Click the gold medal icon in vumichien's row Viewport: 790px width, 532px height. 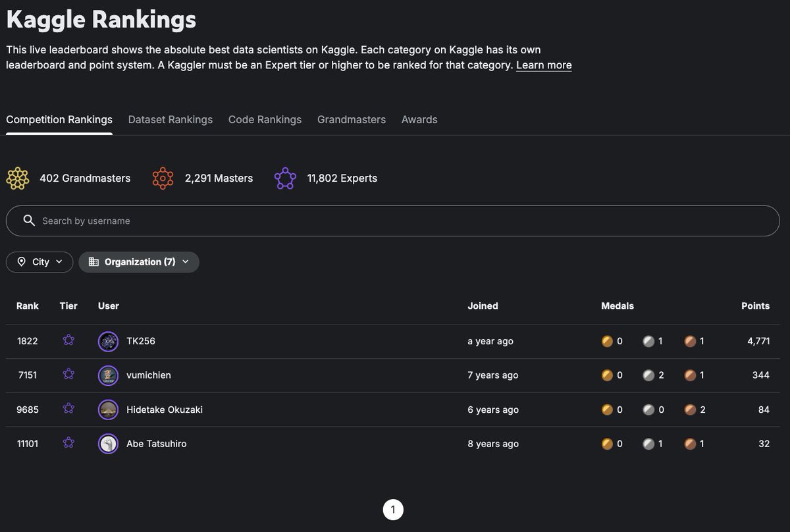(607, 375)
